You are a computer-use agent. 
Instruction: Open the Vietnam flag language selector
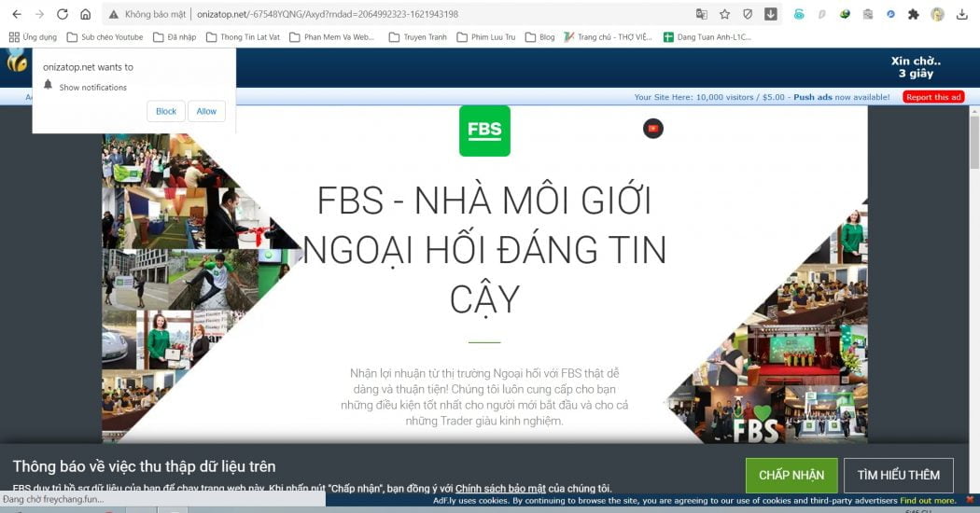coord(653,129)
